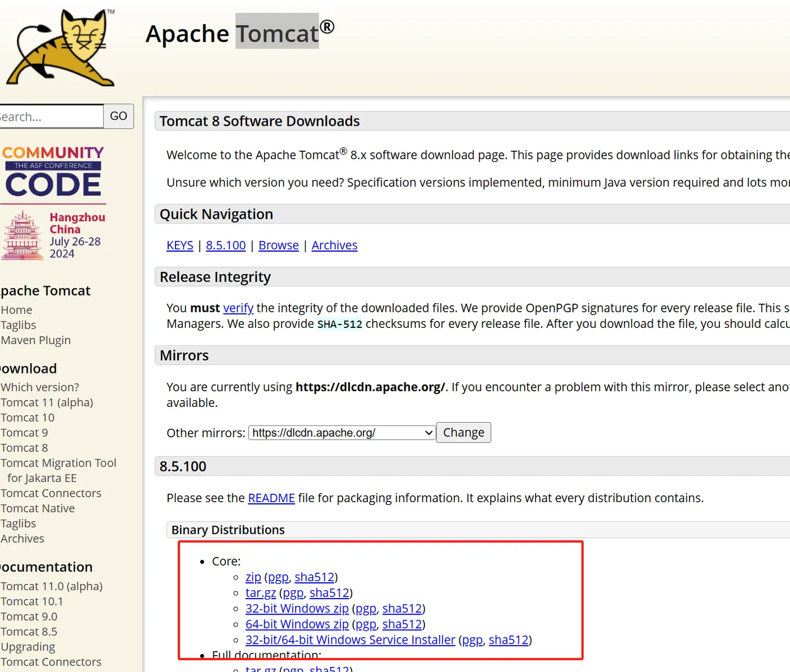Open the KEYS link
This screenshot has width=790, height=672.
[180, 245]
